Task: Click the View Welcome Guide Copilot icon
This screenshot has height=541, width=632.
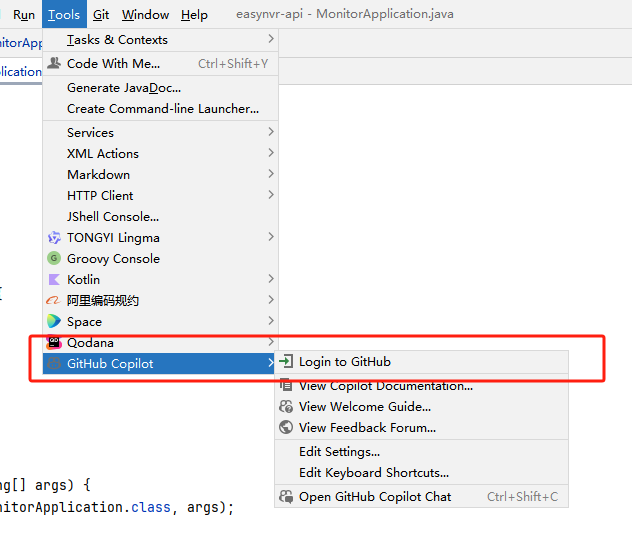Action: coord(286,406)
